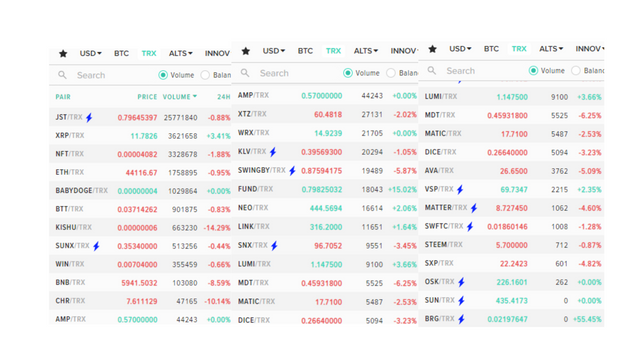Screen dimensions: 640x360
Task: Click lightning bolt icon next to MATTER/TRX
Action: [x=474, y=208]
